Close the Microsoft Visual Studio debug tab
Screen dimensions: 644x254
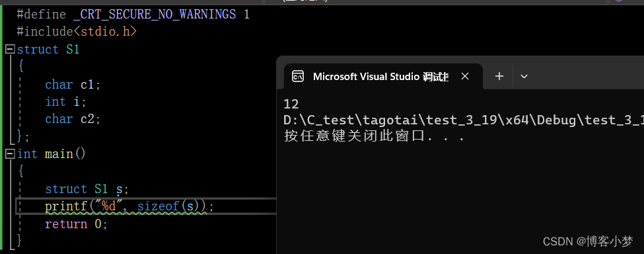(464, 77)
